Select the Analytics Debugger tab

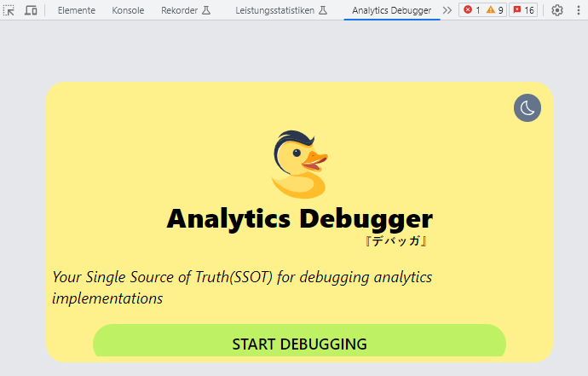391,10
